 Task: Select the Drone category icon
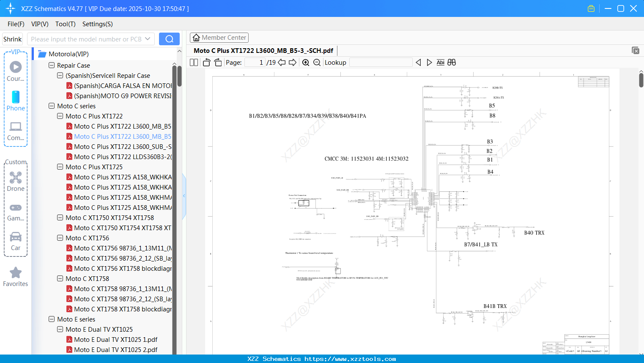coord(16,181)
